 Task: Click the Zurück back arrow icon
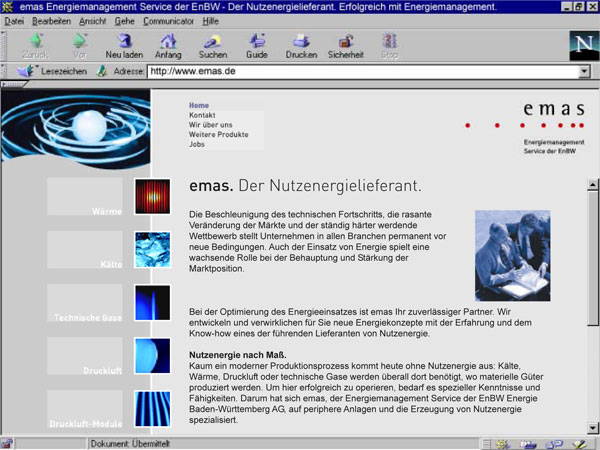36,41
